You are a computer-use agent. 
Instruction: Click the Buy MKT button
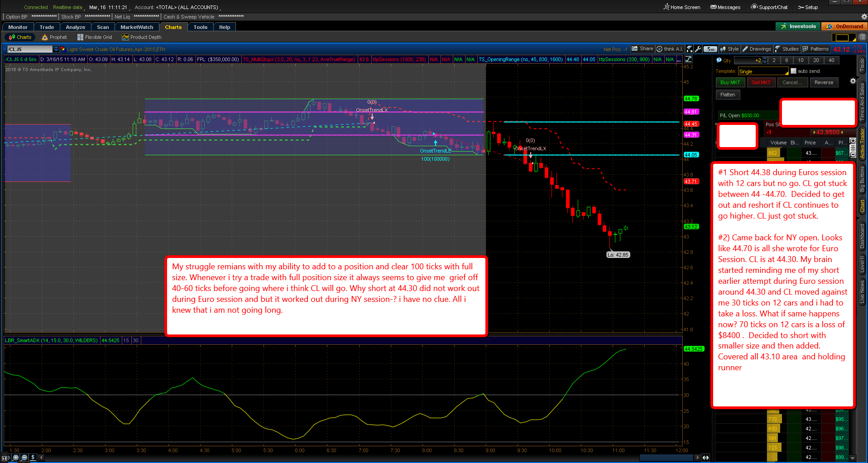tap(730, 82)
